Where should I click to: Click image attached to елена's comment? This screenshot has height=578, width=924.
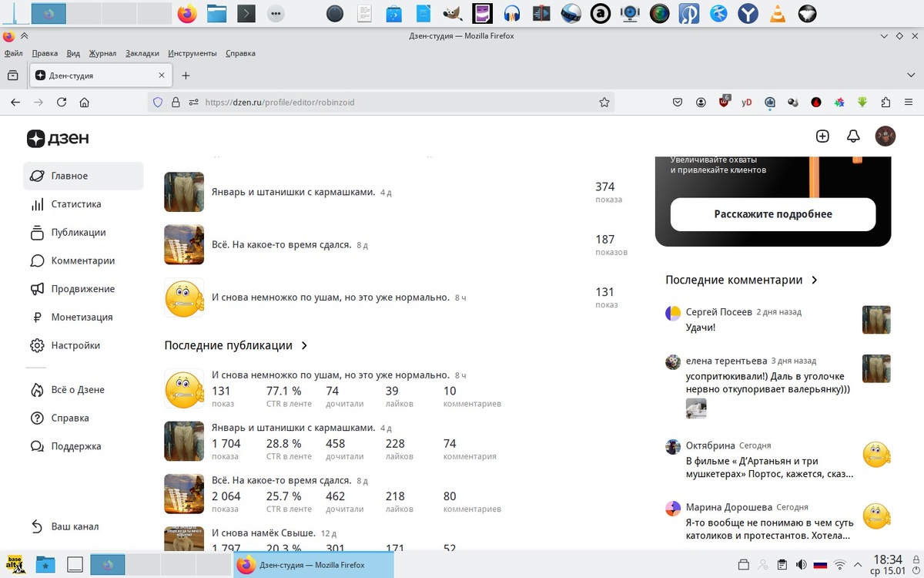tap(696, 408)
